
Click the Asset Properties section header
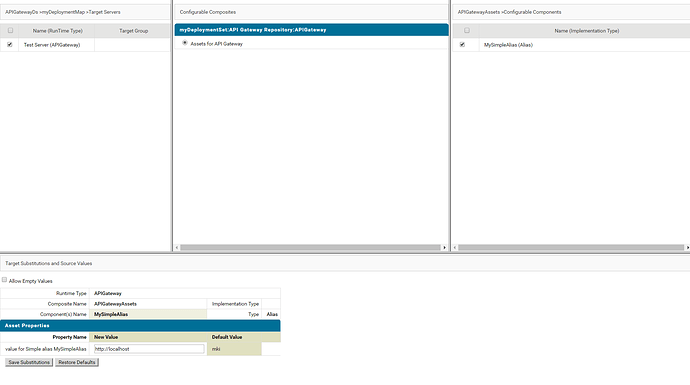pyautogui.click(x=140, y=326)
